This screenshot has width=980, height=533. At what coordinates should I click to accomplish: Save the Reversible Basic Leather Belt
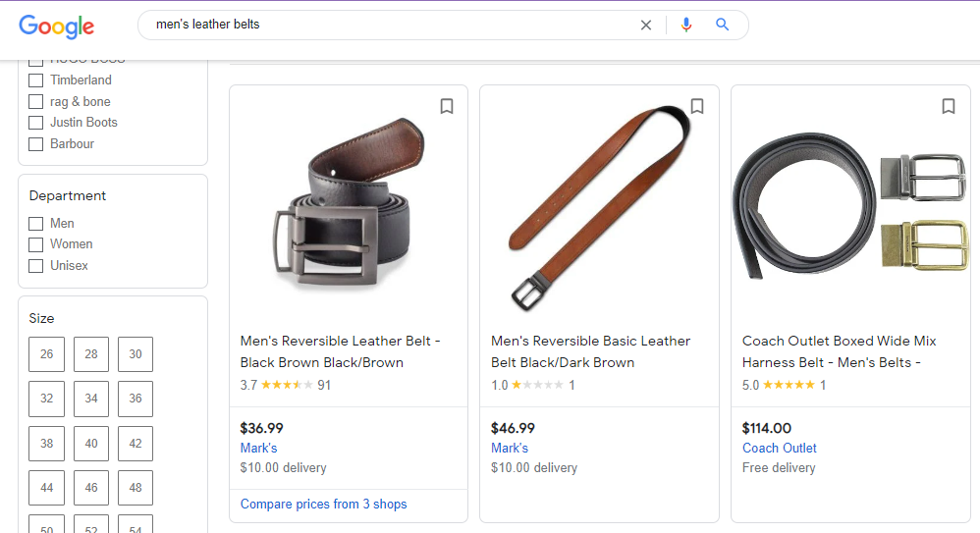[x=697, y=106]
